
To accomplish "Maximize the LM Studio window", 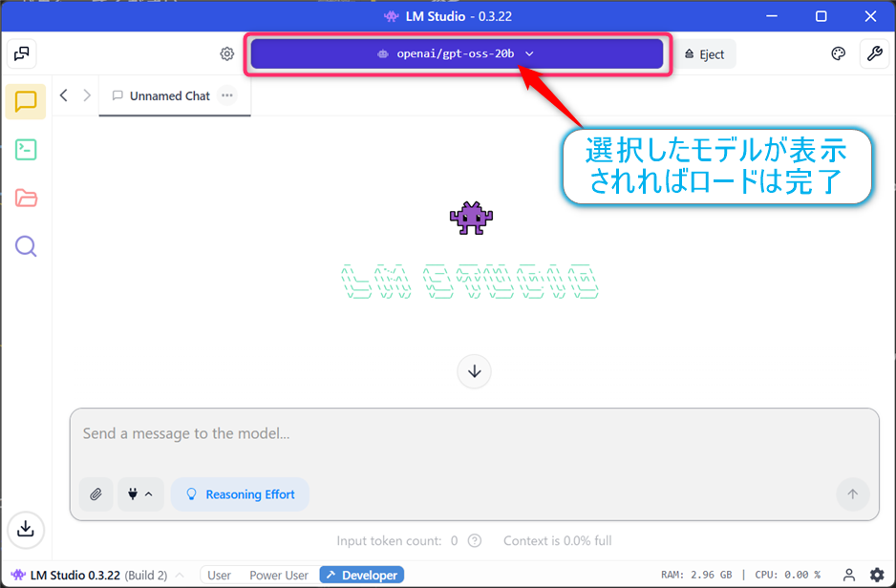I will pos(821,16).
